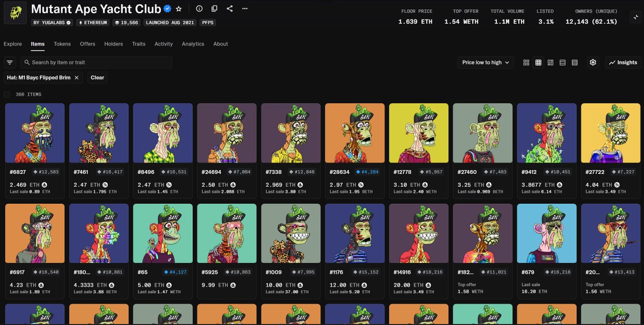The image size is (644, 325).
Task: Click the item title #24694
Action: click(x=211, y=172)
